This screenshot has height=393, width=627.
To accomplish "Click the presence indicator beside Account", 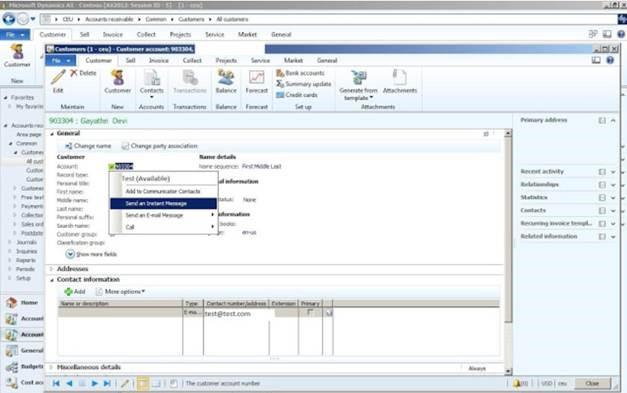I will (x=112, y=166).
